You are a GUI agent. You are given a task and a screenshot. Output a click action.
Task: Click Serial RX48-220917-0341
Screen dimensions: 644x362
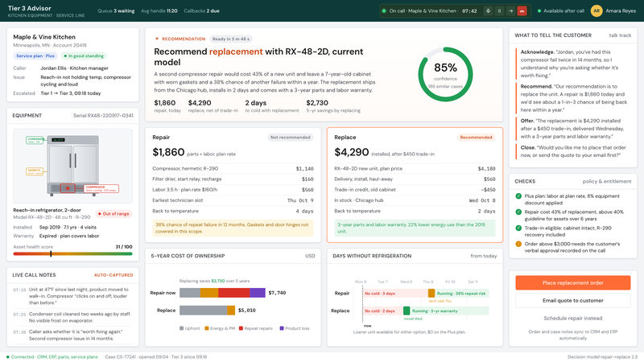[103, 116]
